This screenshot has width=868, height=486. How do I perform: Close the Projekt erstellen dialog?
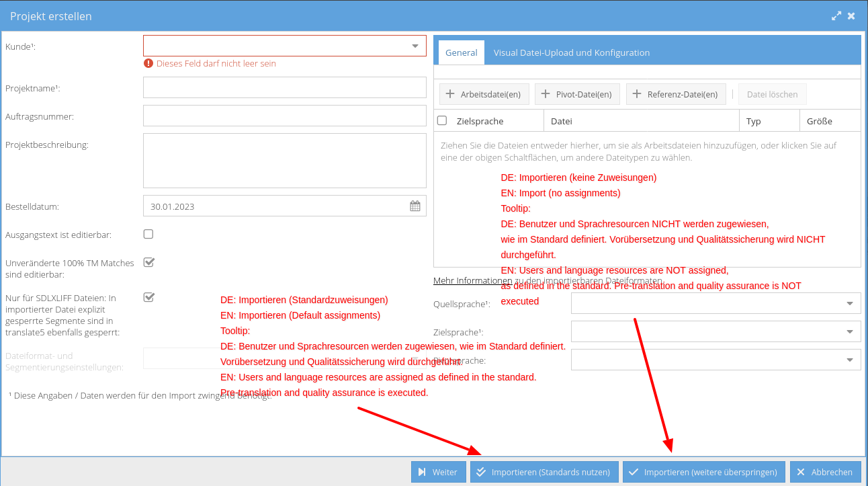(851, 16)
